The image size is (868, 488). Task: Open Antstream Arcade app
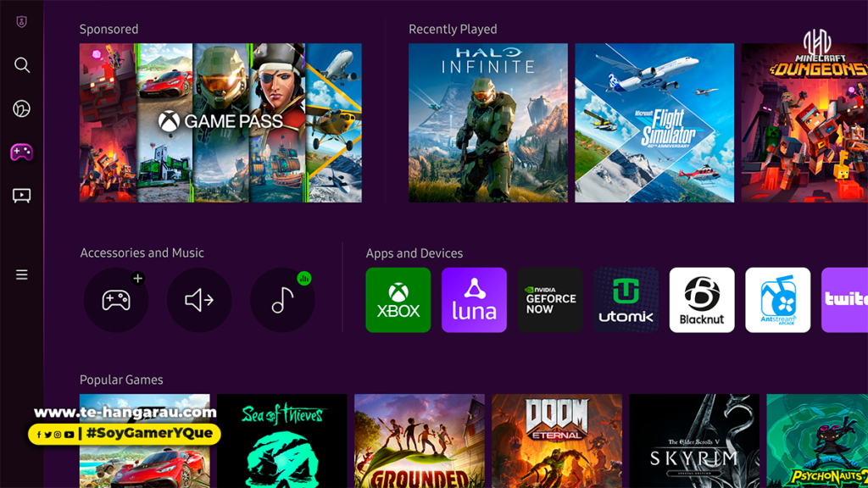pyautogui.click(x=777, y=300)
